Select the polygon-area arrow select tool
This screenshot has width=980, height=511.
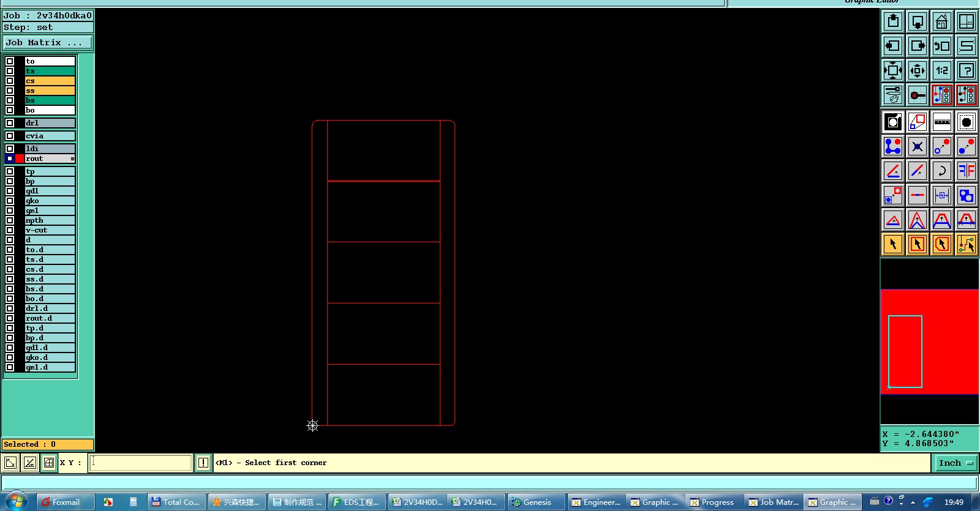[x=942, y=244]
